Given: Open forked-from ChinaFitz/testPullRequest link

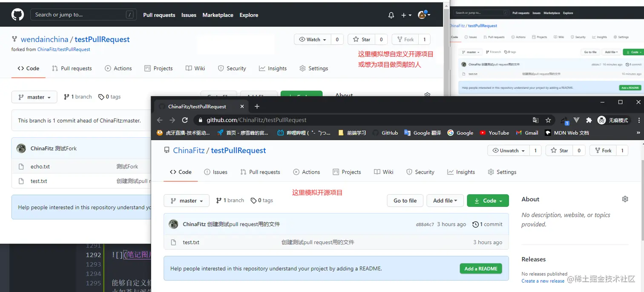Looking at the screenshot, I should click(64, 49).
